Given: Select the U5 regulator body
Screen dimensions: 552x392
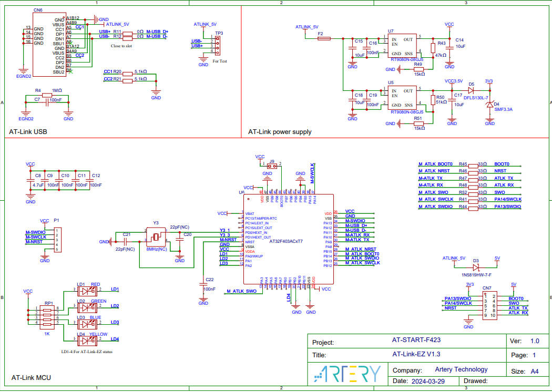Looking at the screenshot, I should (402, 98).
